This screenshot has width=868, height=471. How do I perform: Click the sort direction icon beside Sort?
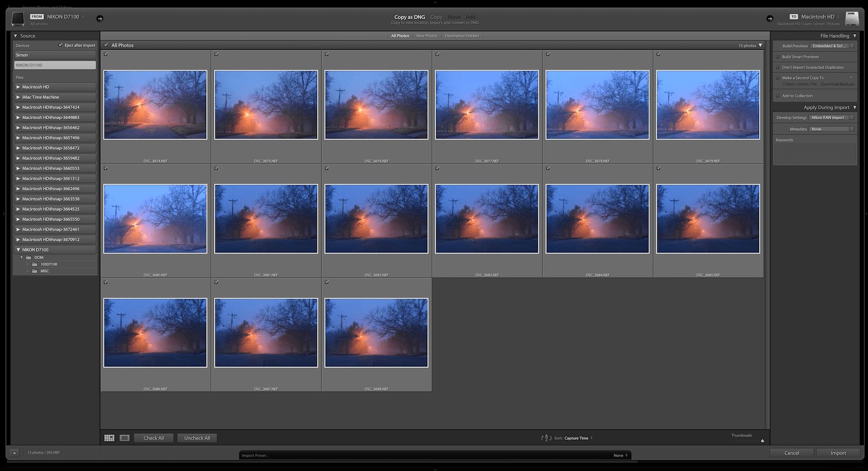tap(546, 438)
